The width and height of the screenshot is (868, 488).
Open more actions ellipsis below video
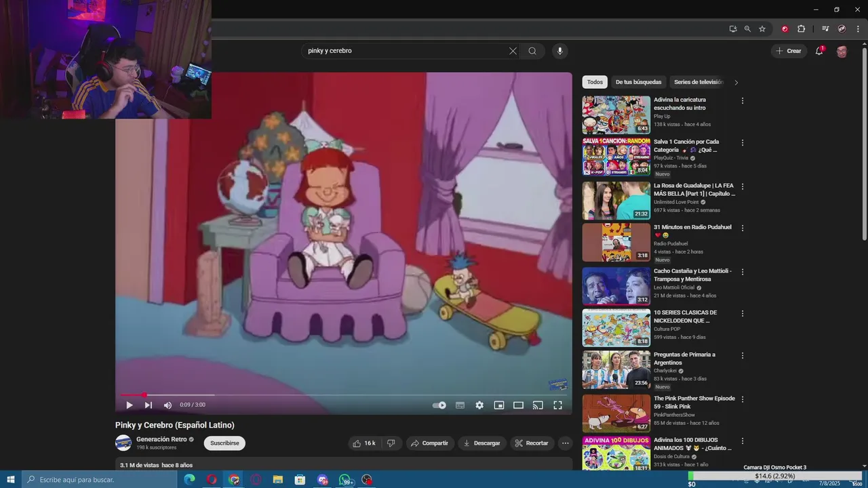(x=566, y=443)
